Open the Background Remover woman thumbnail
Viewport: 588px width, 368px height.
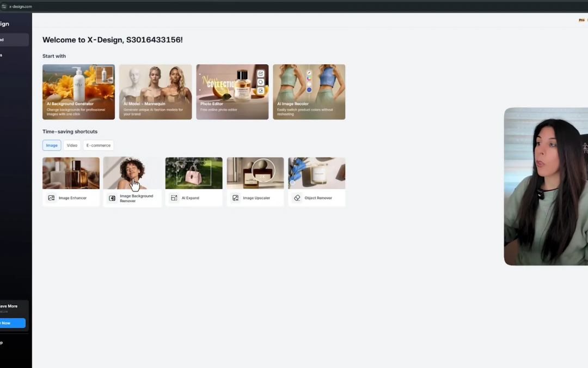[132, 173]
